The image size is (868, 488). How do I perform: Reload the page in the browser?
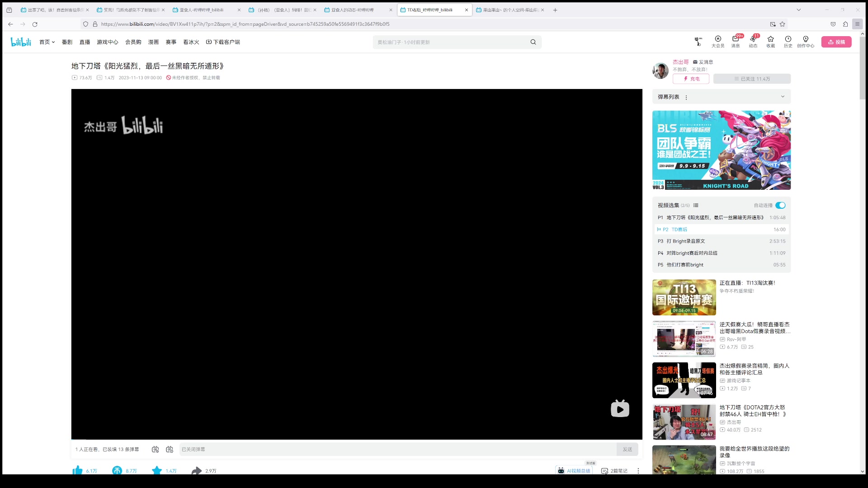(x=35, y=24)
